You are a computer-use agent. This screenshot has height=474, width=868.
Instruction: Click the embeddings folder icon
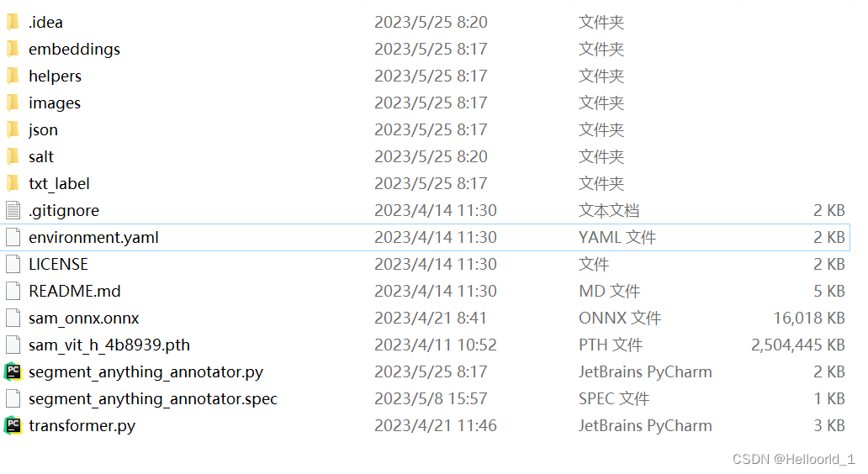coord(13,50)
